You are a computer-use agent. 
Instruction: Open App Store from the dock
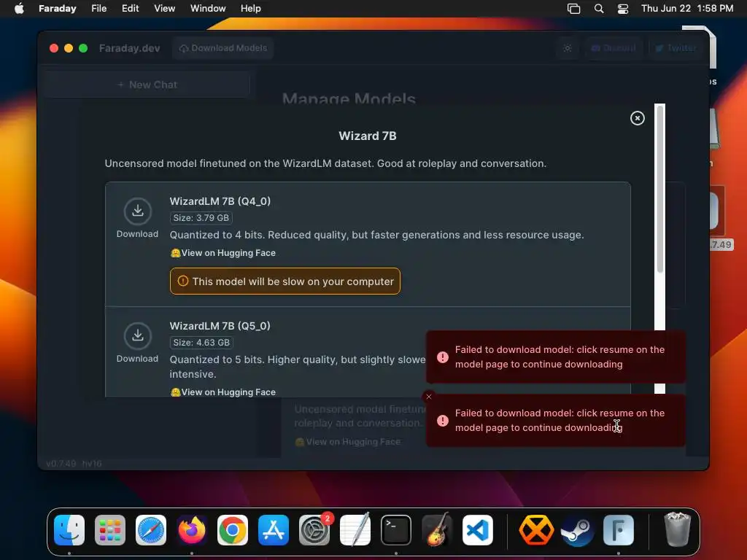coord(274,530)
